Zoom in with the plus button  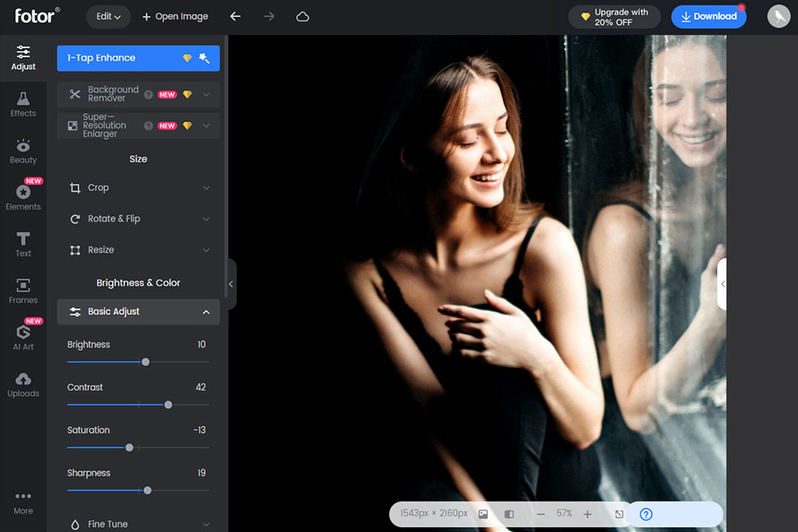(x=588, y=515)
